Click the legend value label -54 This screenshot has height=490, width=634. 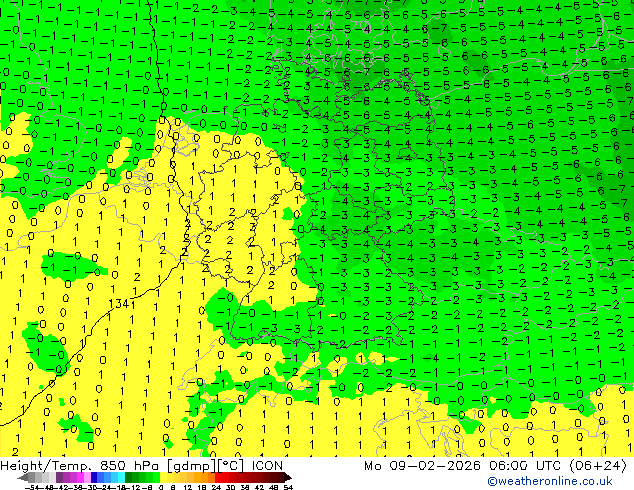click(32, 487)
